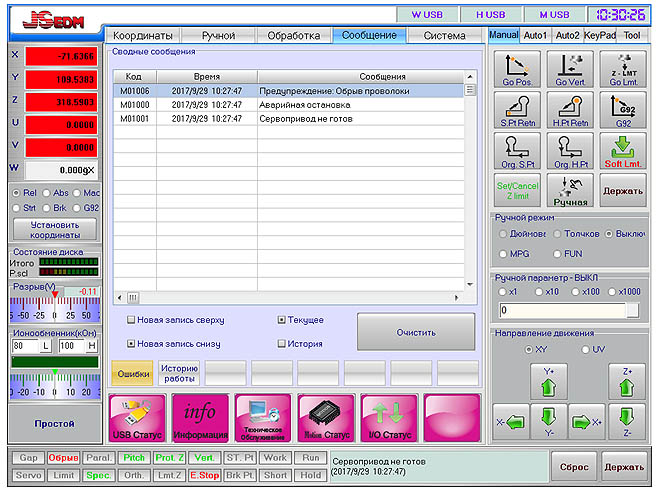Click the Сброс reset button
The width and height of the screenshot is (657, 489).
[x=574, y=467]
